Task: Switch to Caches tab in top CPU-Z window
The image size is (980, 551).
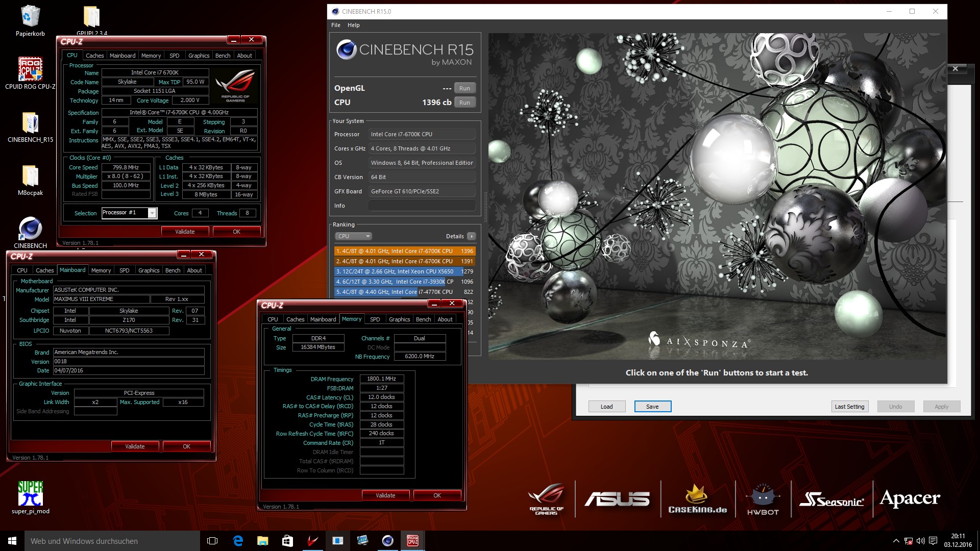Action: [94, 56]
